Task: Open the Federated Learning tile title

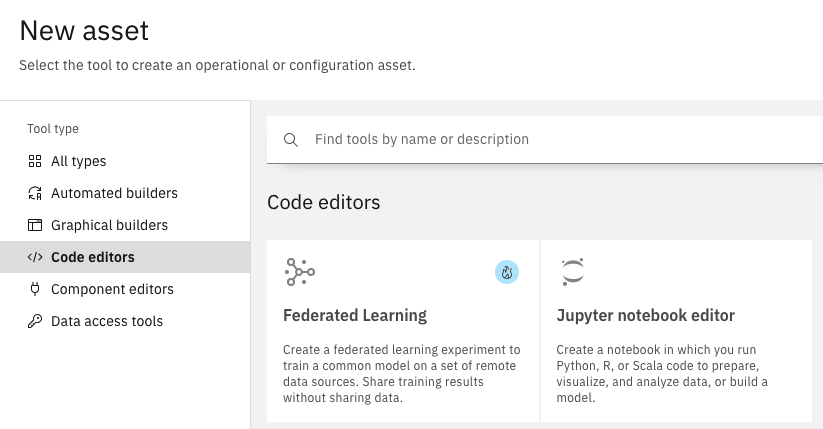Action: 355,316
